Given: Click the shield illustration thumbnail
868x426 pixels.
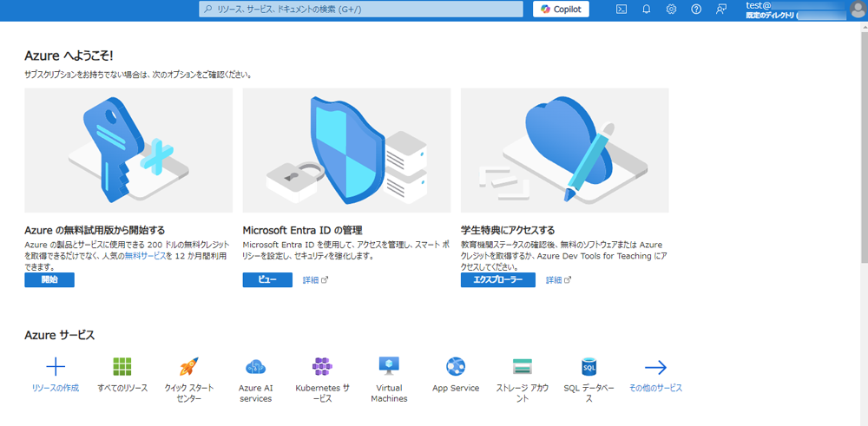Looking at the screenshot, I should click(x=346, y=150).
